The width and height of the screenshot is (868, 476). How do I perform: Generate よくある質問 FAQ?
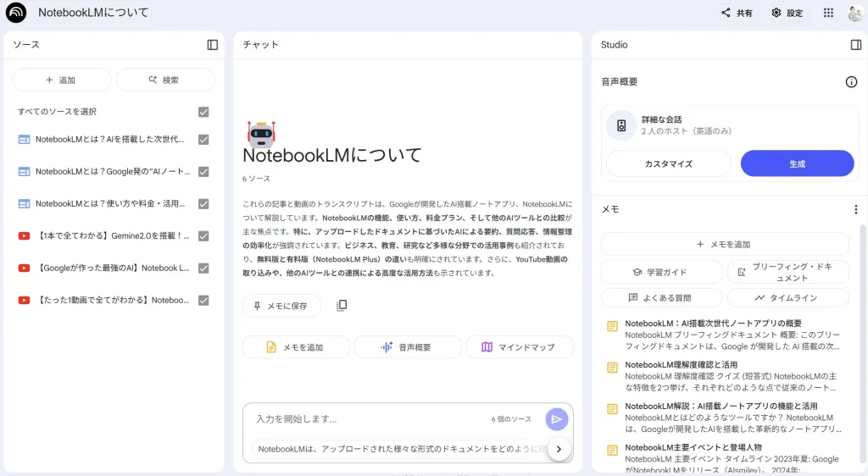[661, 298]
